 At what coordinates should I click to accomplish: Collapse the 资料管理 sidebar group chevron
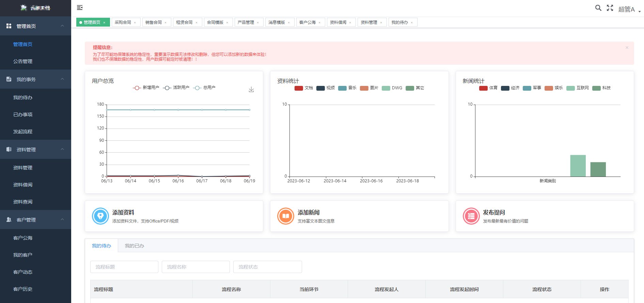[62, 149]
